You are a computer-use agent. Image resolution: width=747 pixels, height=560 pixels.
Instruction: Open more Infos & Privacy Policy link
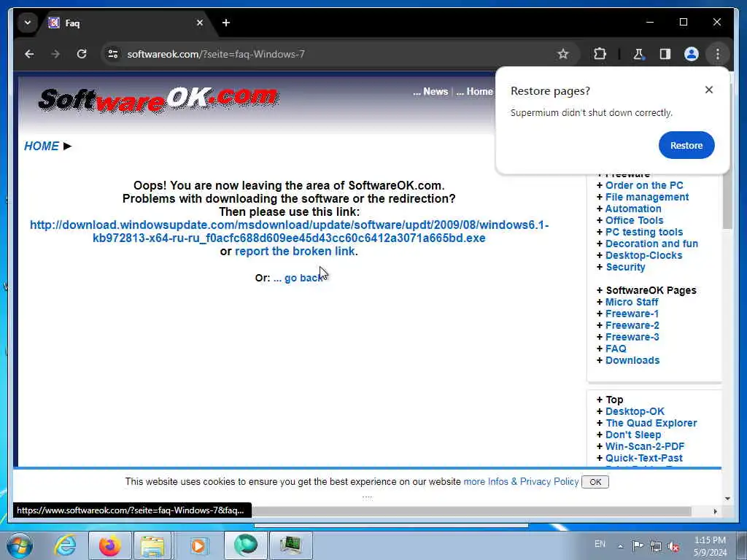tap(521, 481)
